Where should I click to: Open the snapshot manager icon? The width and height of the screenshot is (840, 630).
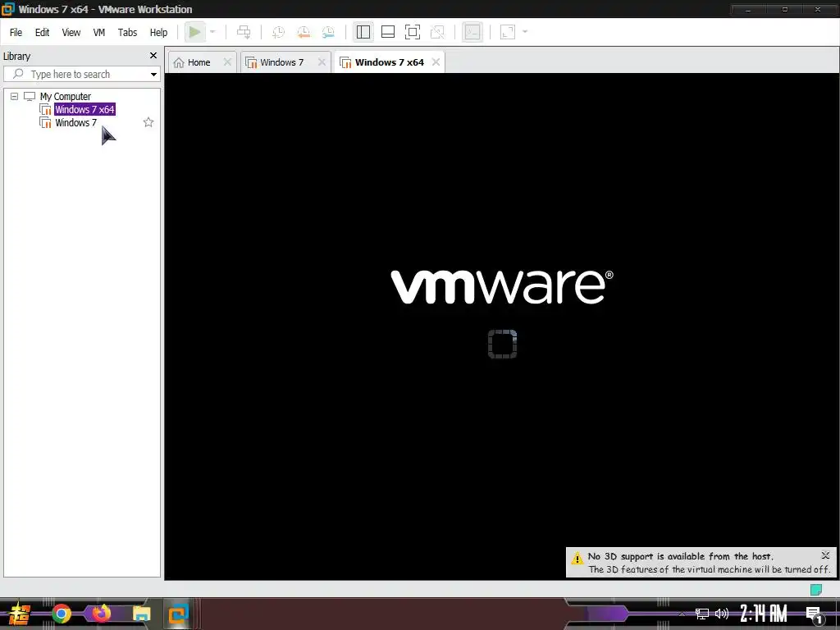[328, 32]
